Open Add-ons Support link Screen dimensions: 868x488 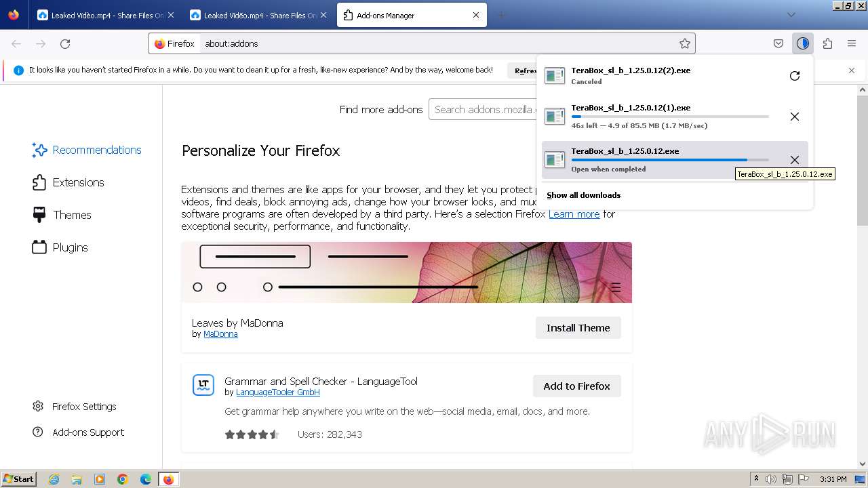coord(79,432)
